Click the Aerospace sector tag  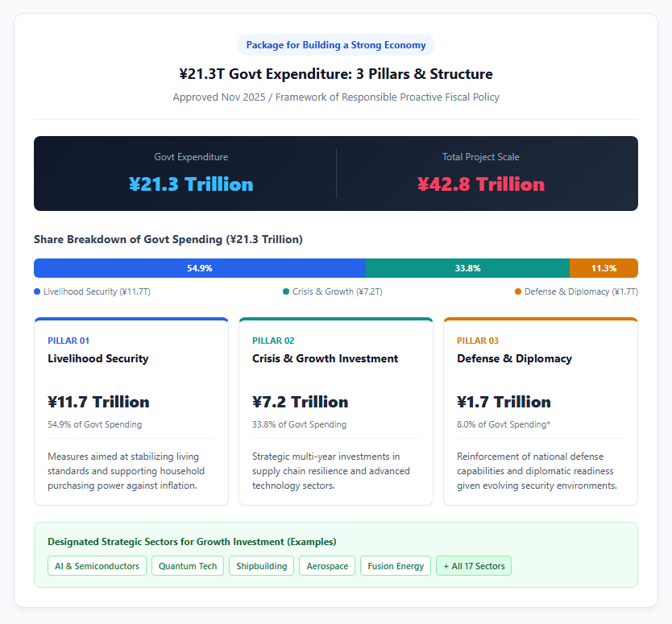pos(327,566)
